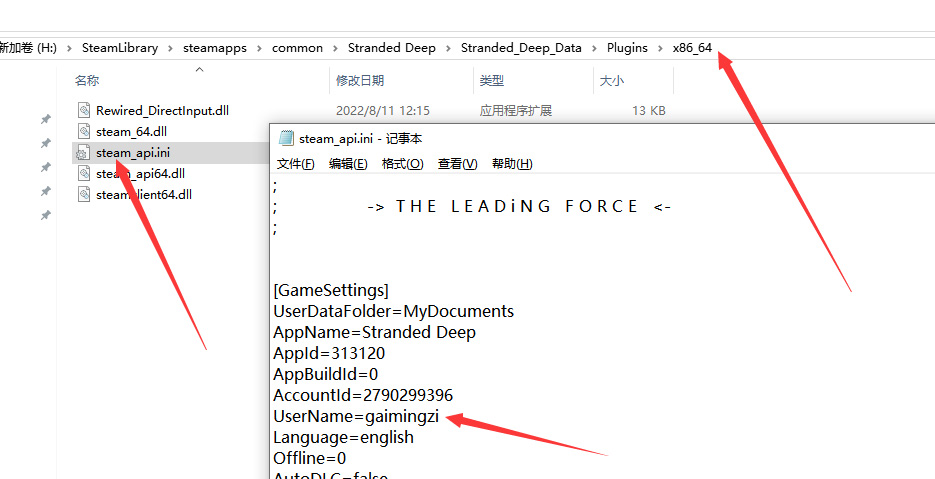935x479 pixels.
Task: Select the steam_api64.dll file icon
Action: point(84,174)
